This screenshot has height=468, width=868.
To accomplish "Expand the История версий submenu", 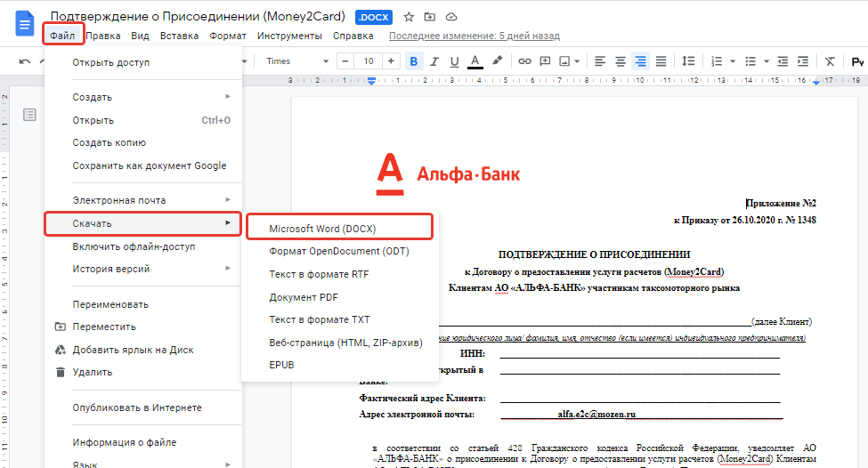I will click(142, 269).
